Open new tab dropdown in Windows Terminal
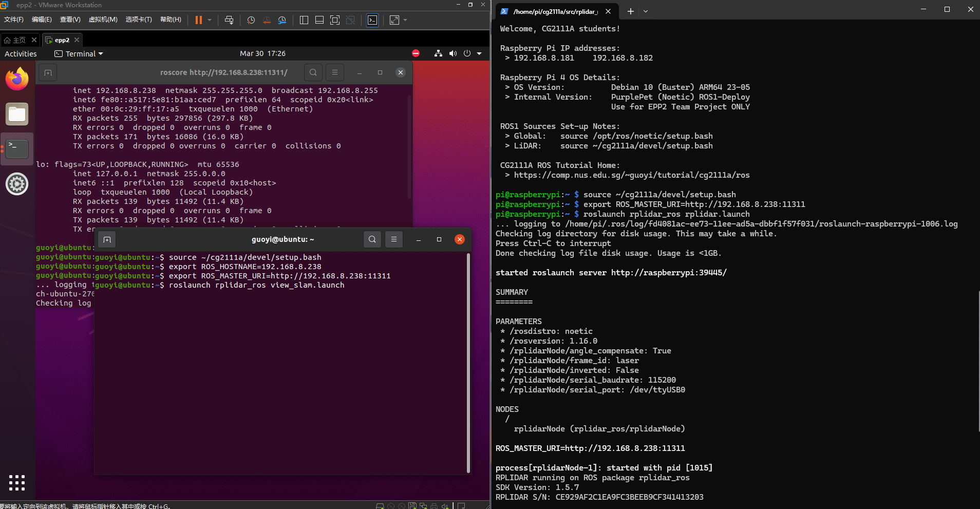Viewport: 980px width, 509px height. pyautogui.click(x=646, y=11)
